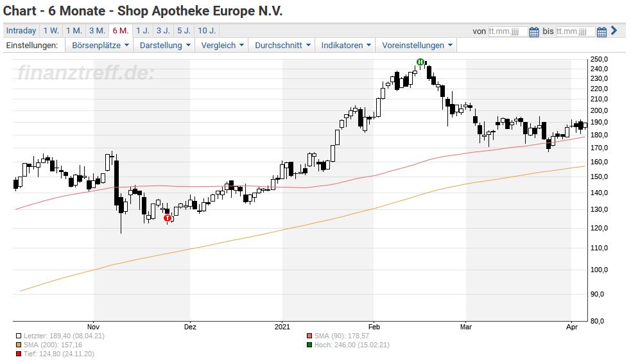
Task: Select the 1 J. timeframe tab
Action: click(x=143, y=31)
